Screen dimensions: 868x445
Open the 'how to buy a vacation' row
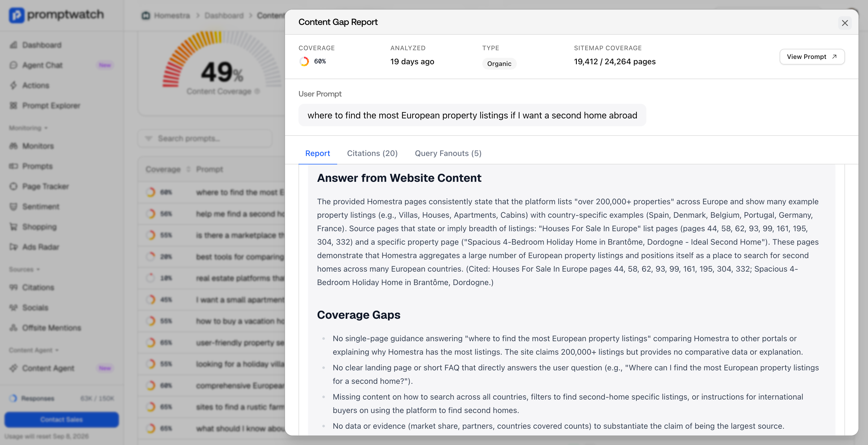point(212,321)
